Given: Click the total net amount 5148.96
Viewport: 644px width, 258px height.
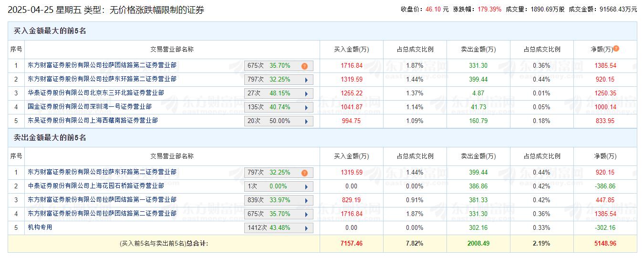Looking at the screenshot, I should point(605,244).
